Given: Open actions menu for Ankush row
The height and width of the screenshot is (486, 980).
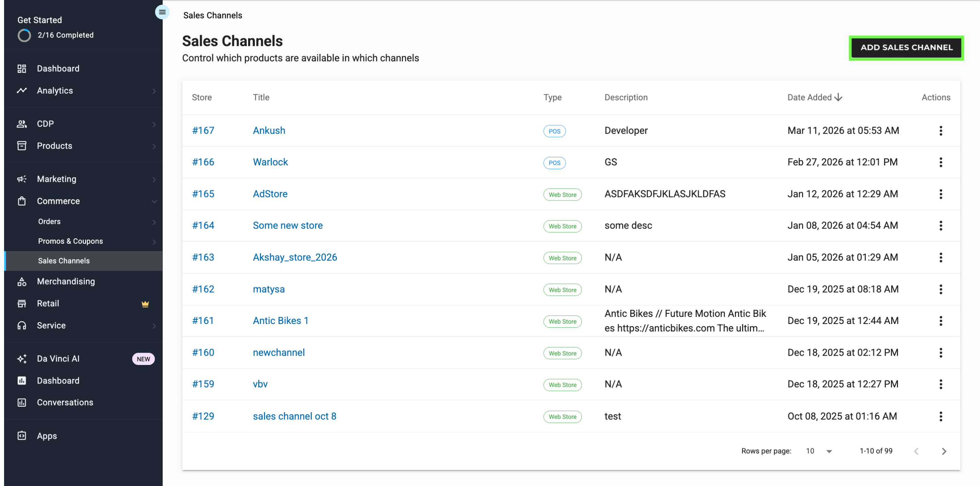Looking at the screenshot, I should click(941, 131).
